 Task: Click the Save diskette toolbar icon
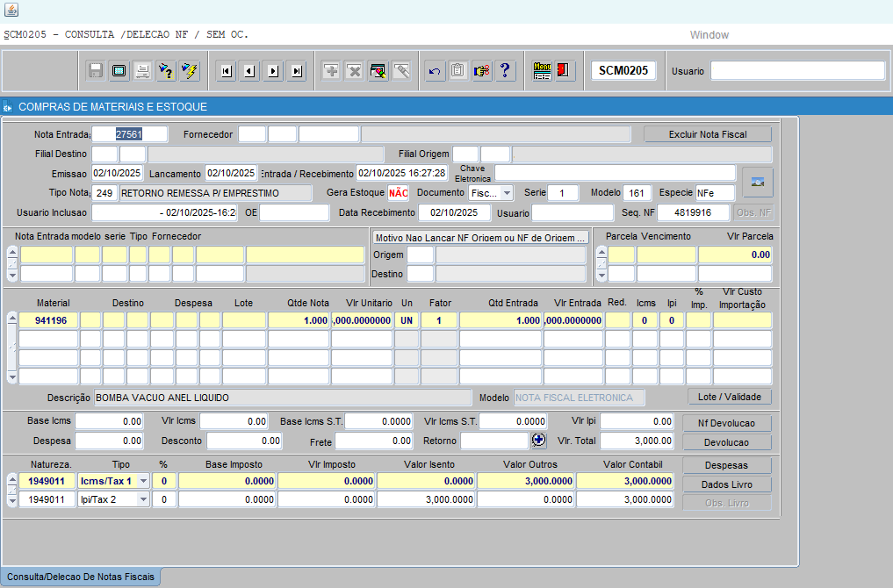point(96,71)
